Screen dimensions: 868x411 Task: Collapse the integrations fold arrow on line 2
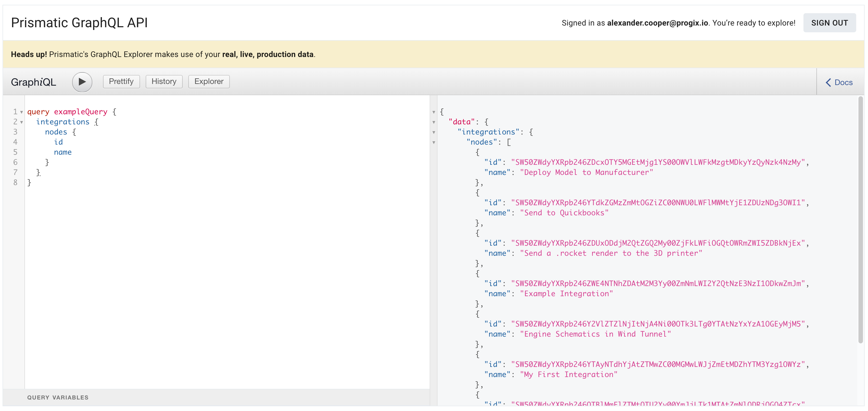point(22,122)
